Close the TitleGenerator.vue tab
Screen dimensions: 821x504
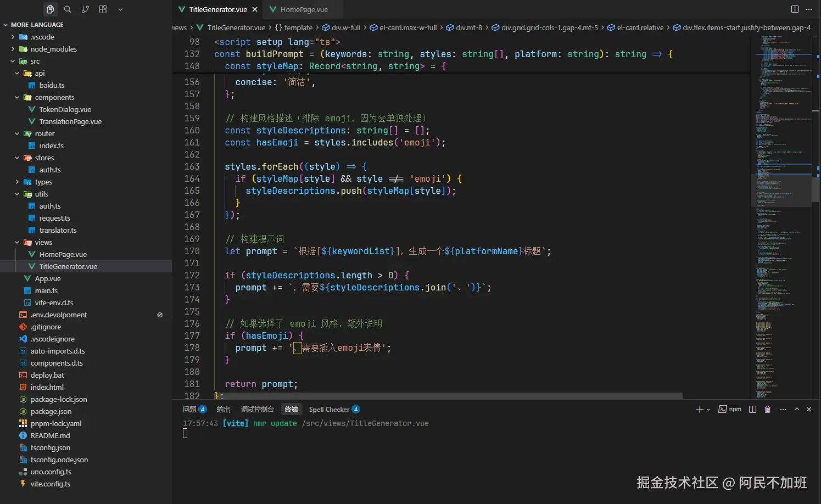click(x=255, y=10)
